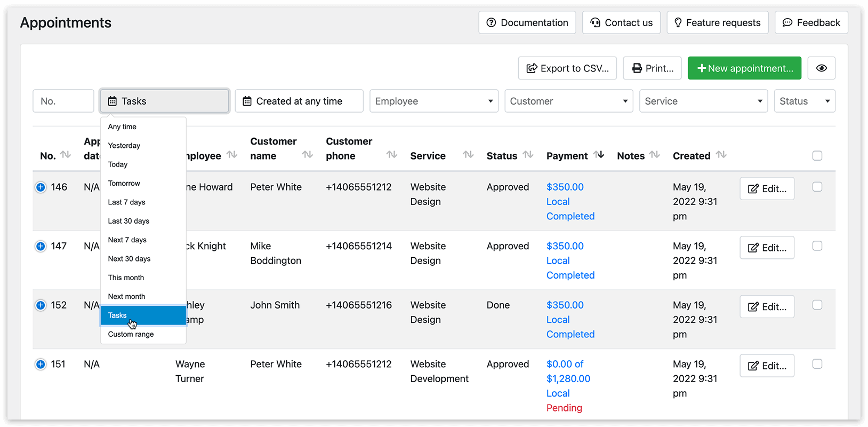The width and height of the screenshot is (868, 427).
Task: Open the Service filter dropdown
Action: pyautogui.click(x=704, y=101)
